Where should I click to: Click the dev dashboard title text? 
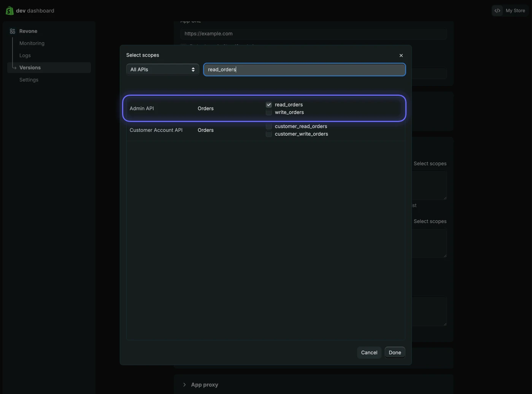[35, 11]
